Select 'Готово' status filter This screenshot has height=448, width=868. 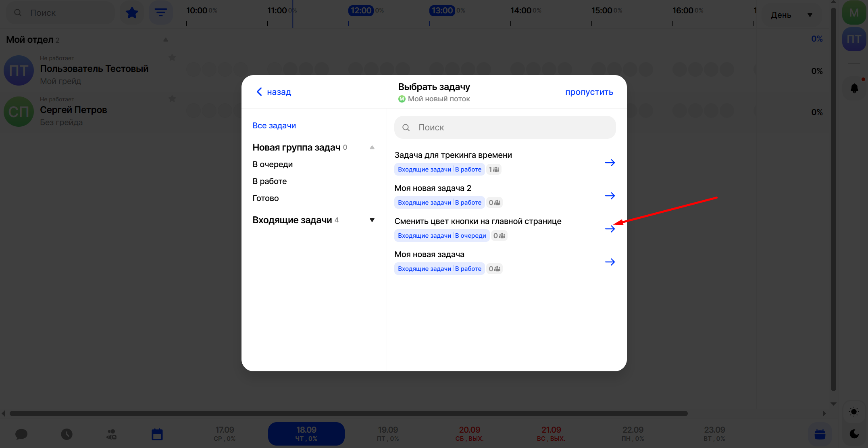[265, 198]
